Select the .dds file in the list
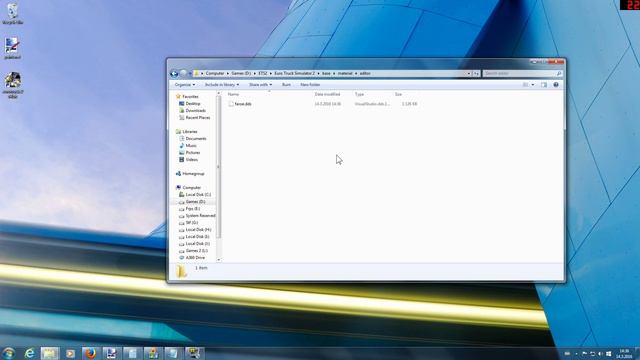640x360 pixels. (x=243, y=104)
